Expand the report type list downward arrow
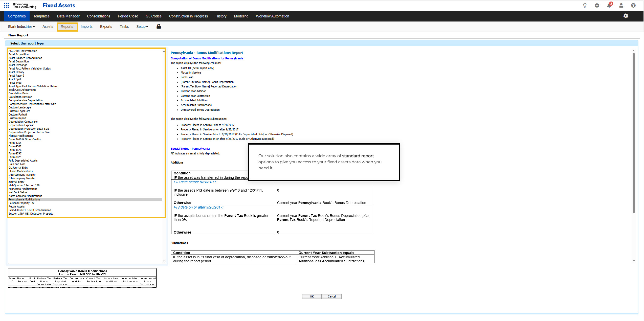Screen dimensions: 644x321 164,261
